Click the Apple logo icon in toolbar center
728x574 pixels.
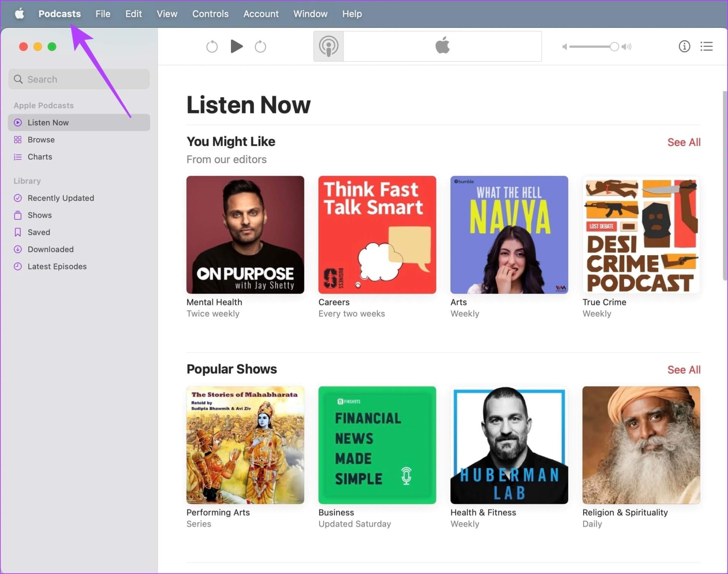point(442,47)
